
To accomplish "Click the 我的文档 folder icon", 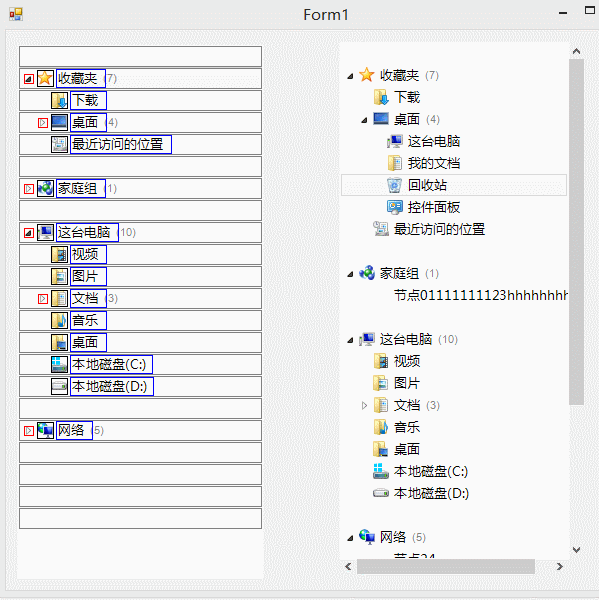I will point(395,163).
